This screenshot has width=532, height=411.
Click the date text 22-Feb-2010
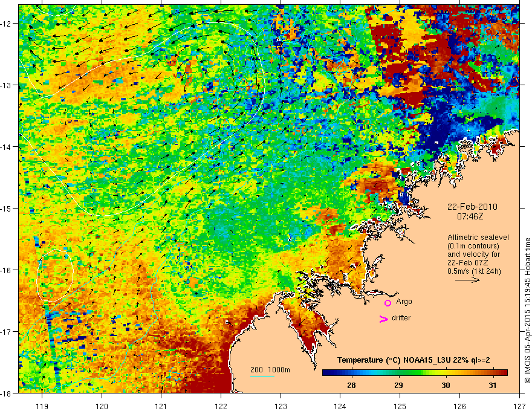tap(472, 207)
